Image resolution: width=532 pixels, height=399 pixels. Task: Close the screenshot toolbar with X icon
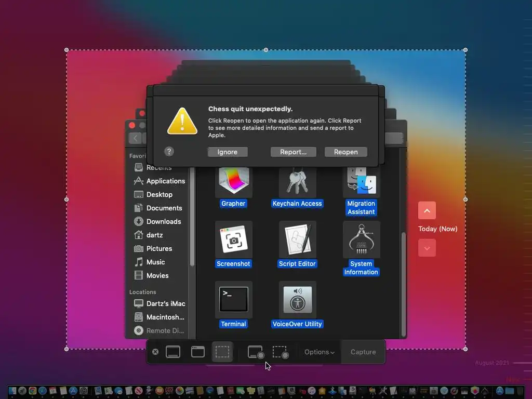pos(155,352)
